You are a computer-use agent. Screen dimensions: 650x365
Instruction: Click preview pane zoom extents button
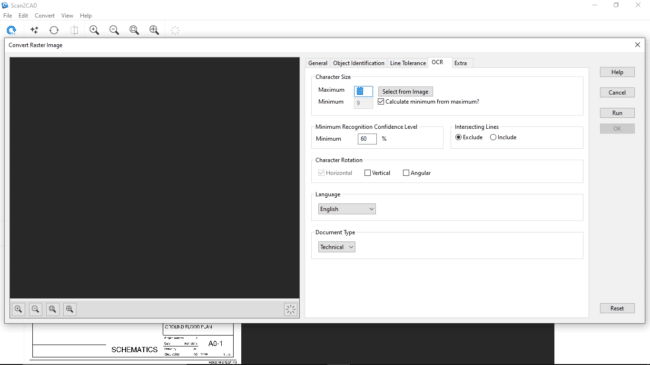tap(69, 309)
